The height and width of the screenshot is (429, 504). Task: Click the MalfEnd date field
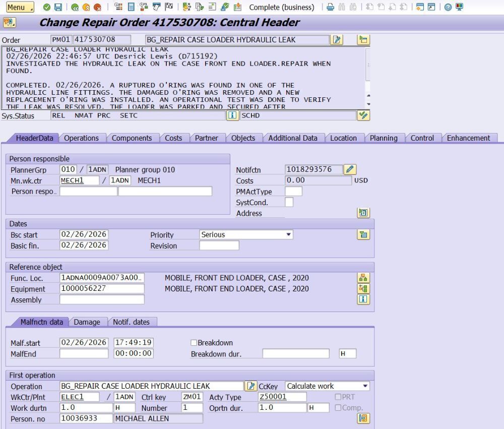coord(84,353)
